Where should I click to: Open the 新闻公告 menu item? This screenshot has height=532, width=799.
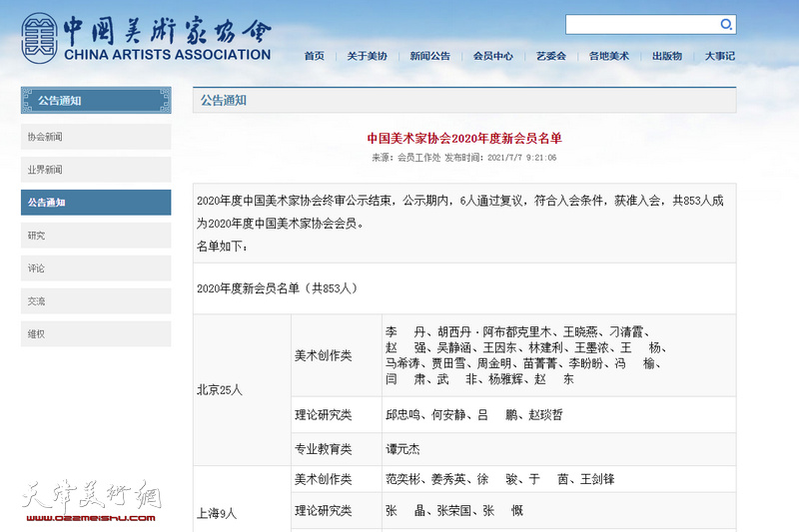coord(430,56)
